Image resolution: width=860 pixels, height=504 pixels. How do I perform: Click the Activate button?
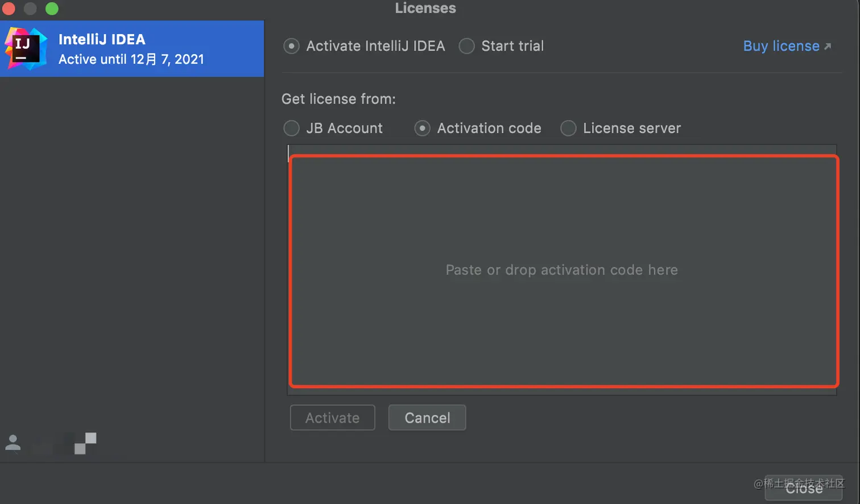click(x=333, y=418)
